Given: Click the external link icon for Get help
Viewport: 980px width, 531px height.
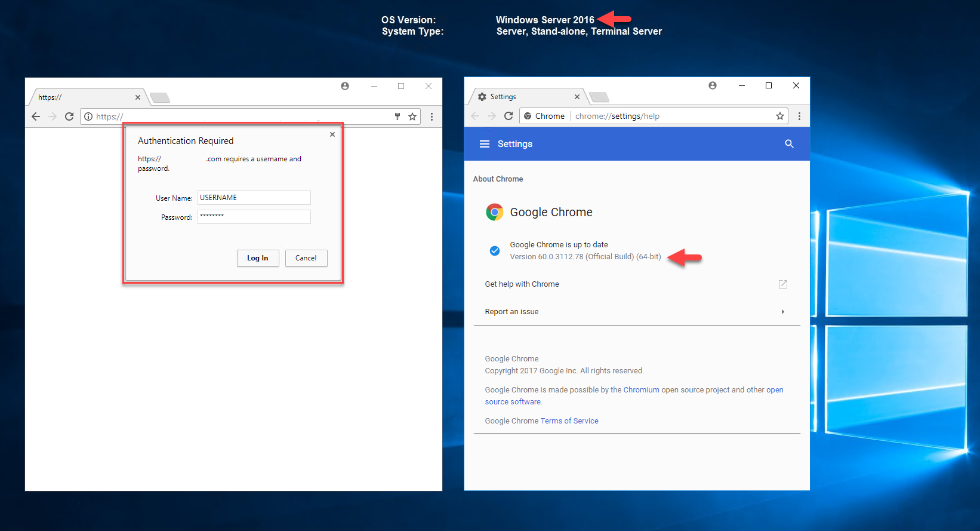Looking at the screenshot, I should point(783,284).
